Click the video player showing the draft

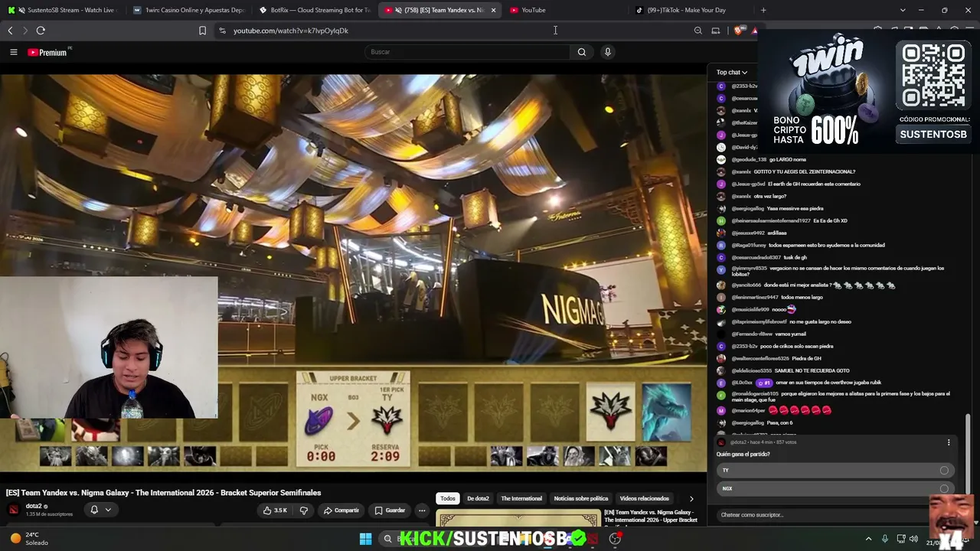(353, 272)
